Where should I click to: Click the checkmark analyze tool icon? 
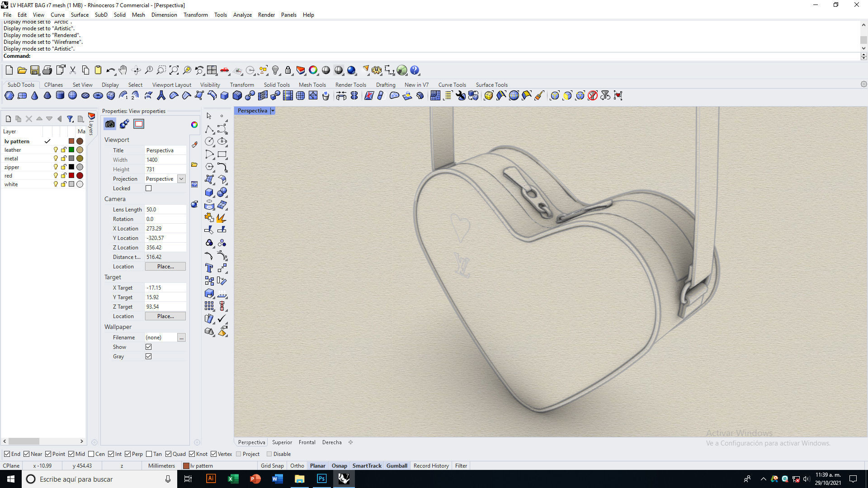[222, 319]
